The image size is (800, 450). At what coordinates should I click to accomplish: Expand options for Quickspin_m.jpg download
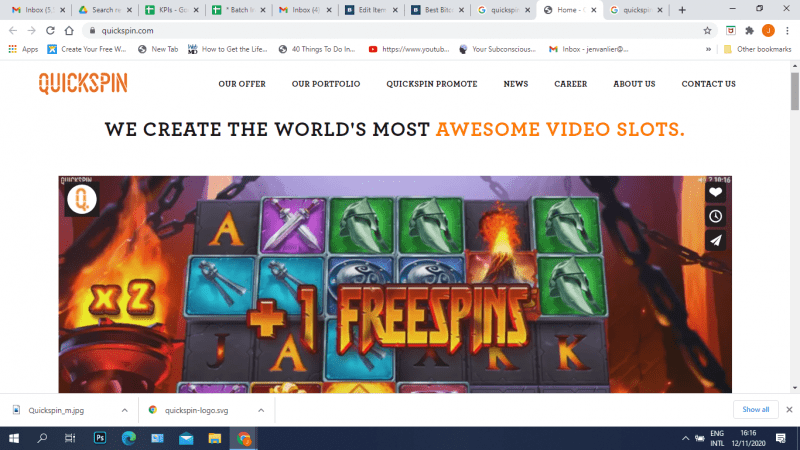click(x=124, y=410)
